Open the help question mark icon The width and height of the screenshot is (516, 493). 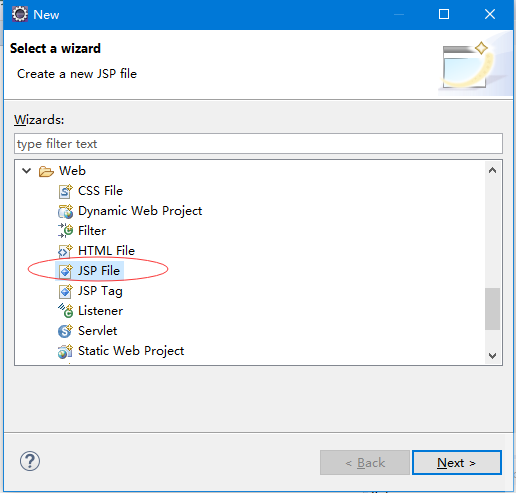point(30,461)
